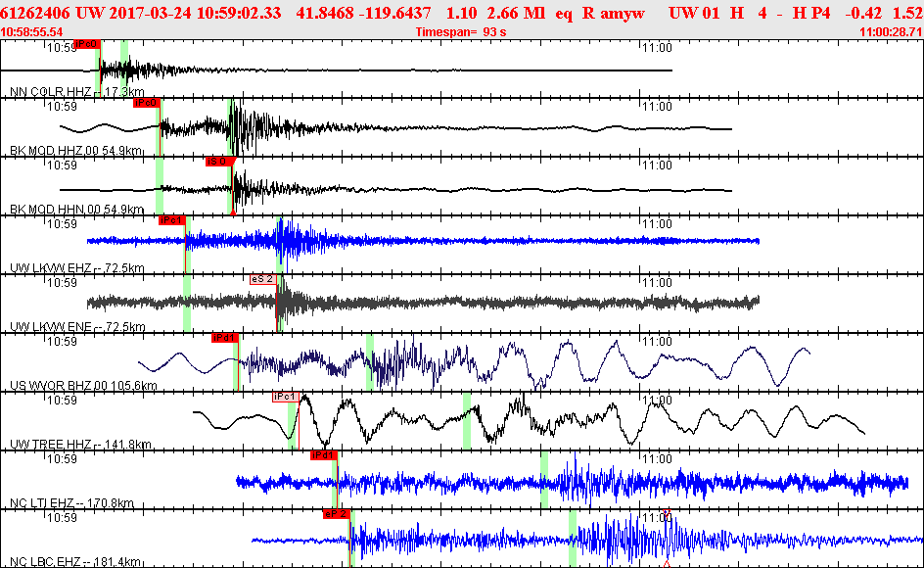
Task: Click the 'R amyw' text in the header
Action: coord(614,13)
